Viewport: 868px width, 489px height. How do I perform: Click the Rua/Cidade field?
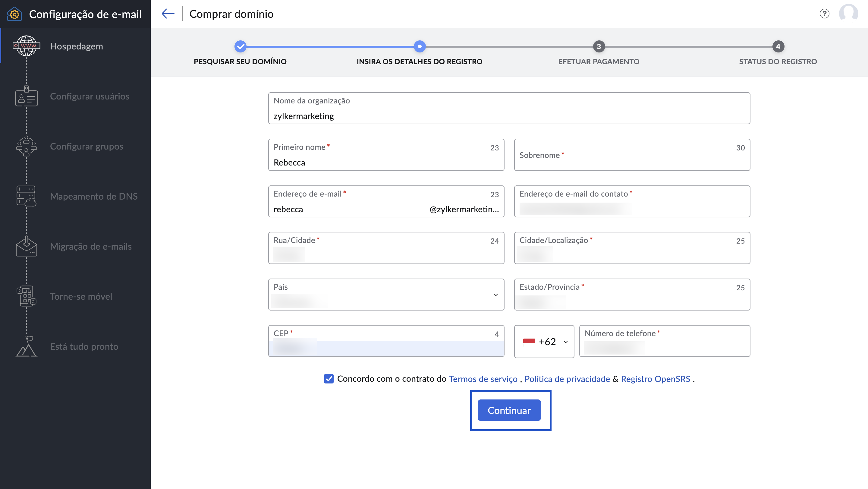click(386, 248)
